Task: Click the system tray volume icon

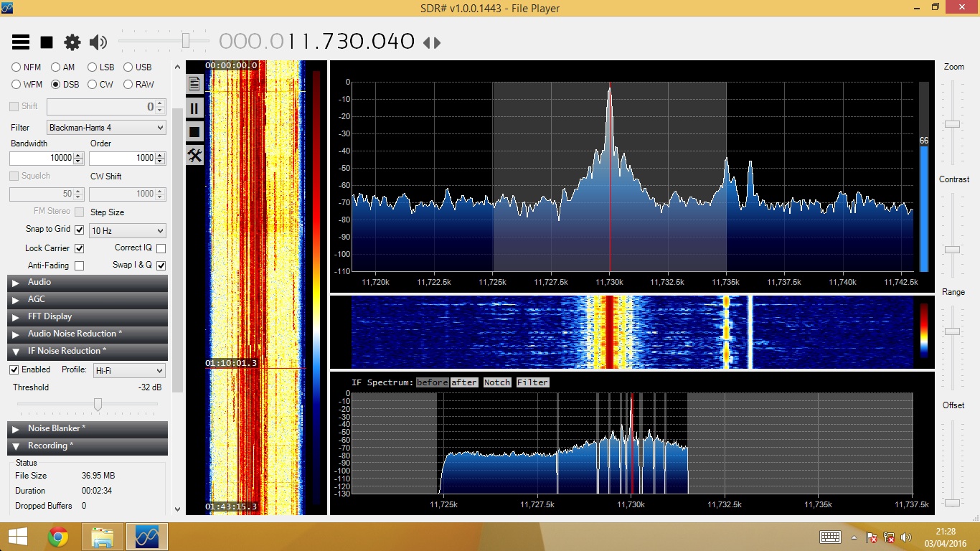Action: (906, 537)
